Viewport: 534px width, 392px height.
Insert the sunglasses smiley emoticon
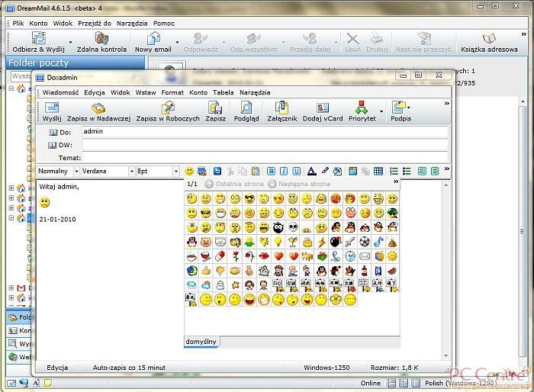(x=249, y=198)
